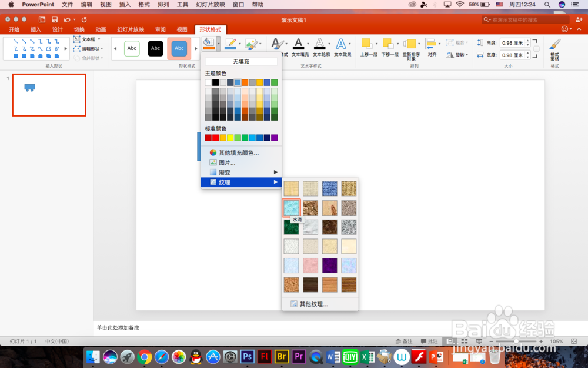Expand the insert shapes gallery arrow

[x=66, y=48]
